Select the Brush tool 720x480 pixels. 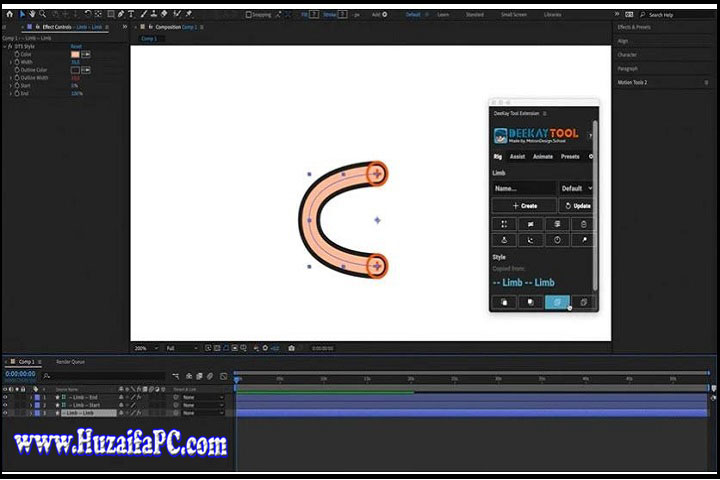point(144,14)
